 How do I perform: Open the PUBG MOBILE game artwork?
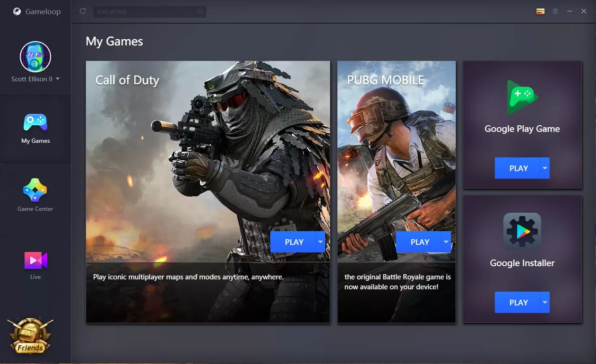pos(397,161)
